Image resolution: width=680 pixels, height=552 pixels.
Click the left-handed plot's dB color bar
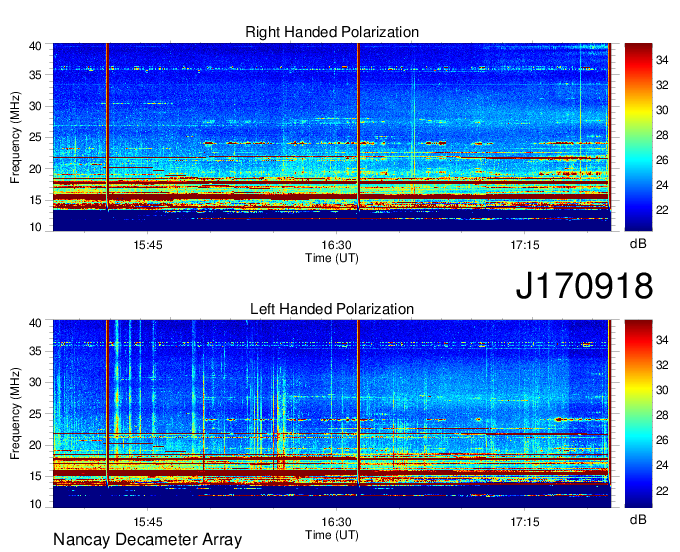638,413
